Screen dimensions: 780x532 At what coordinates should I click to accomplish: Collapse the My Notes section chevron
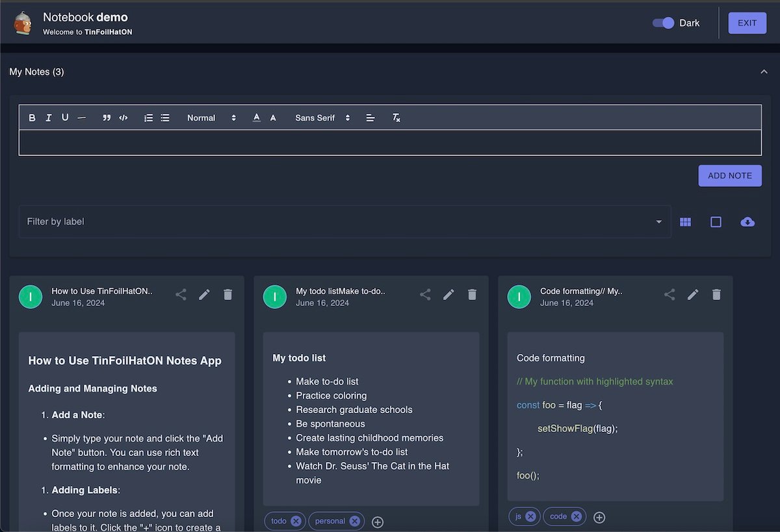[x=764, y=72]
